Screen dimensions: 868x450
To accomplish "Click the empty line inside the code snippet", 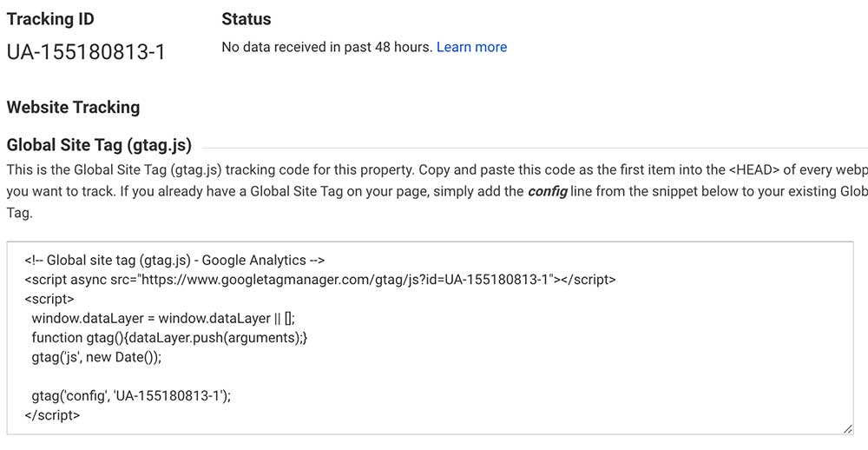I will coord(260,376).
